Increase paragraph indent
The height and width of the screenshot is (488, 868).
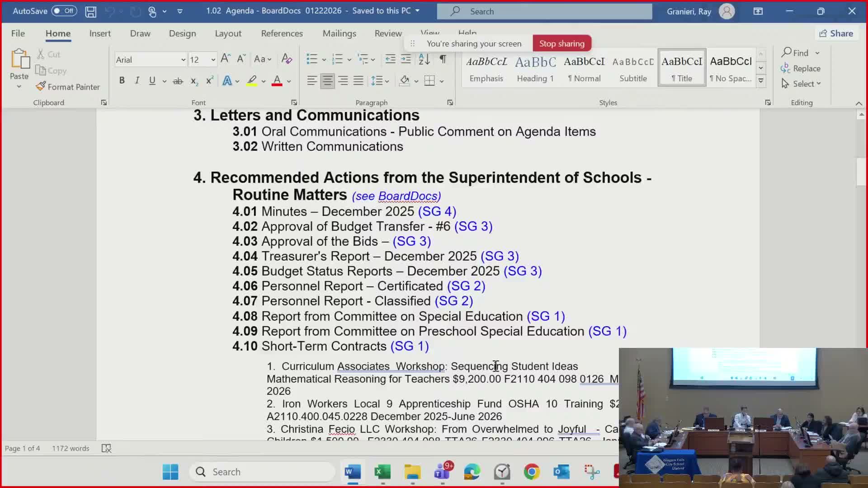point(406,59)
